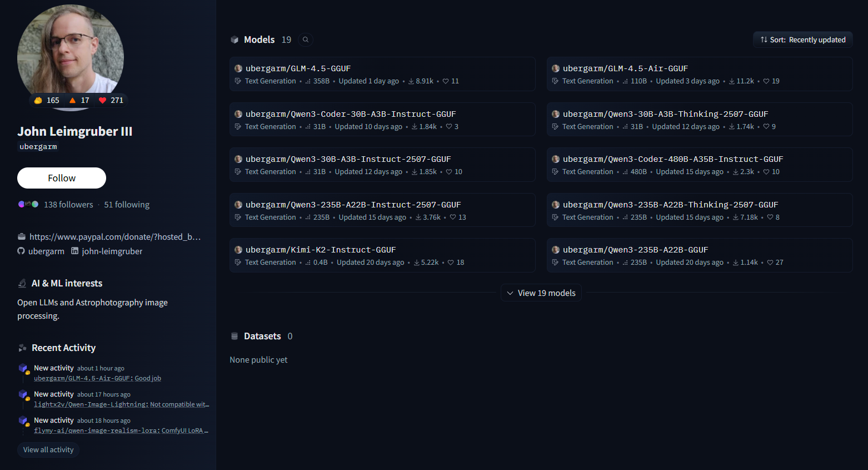Click the 'about 18 hours ago' activity icon
The height and width of the screenshot is (470, 868).
tap(24, 421)
